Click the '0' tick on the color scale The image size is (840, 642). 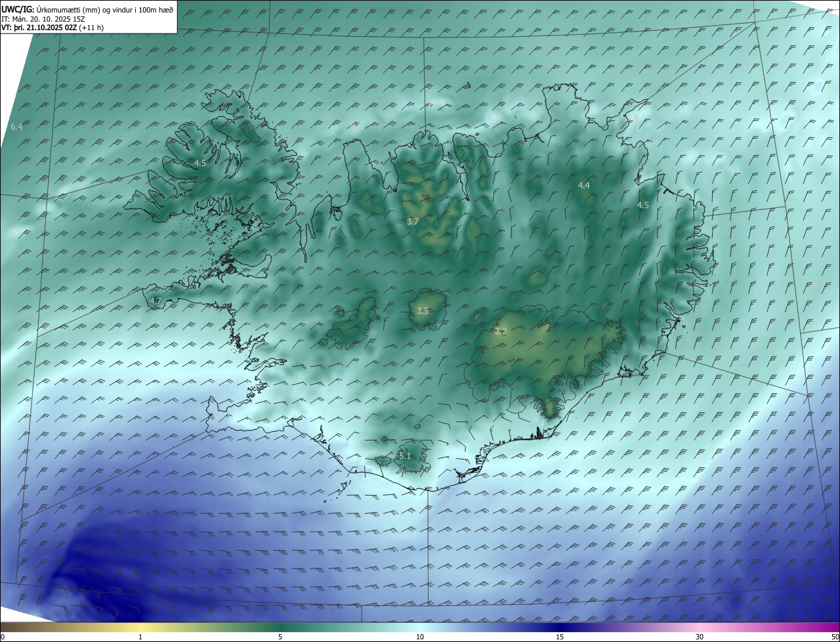coord(3,637)
